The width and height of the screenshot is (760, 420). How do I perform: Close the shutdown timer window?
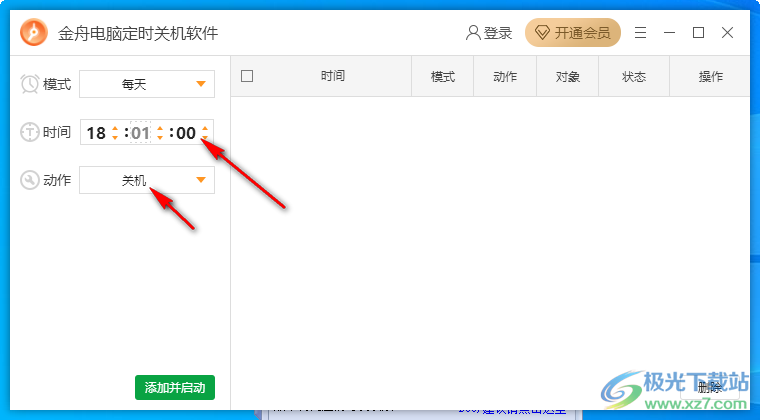click(x=727, y=33)
